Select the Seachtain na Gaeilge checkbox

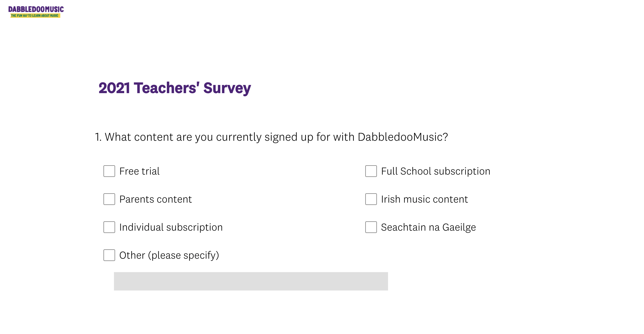click(x=371, y=227)
